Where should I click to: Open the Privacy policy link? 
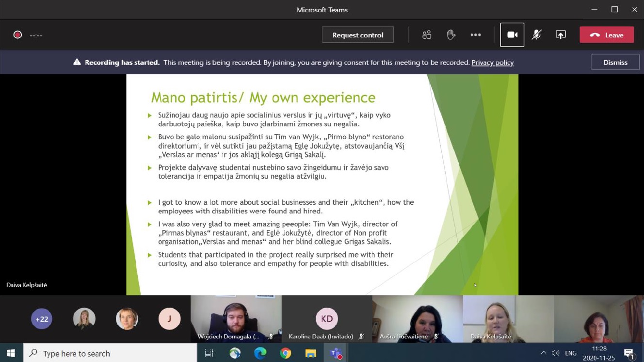492,63
